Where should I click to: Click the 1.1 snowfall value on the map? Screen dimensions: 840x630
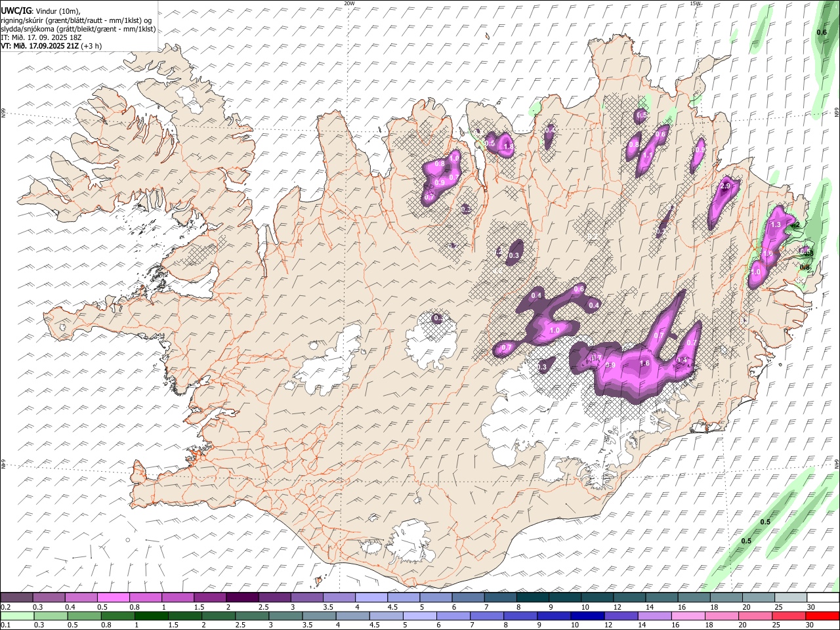[x=648, y=156]
